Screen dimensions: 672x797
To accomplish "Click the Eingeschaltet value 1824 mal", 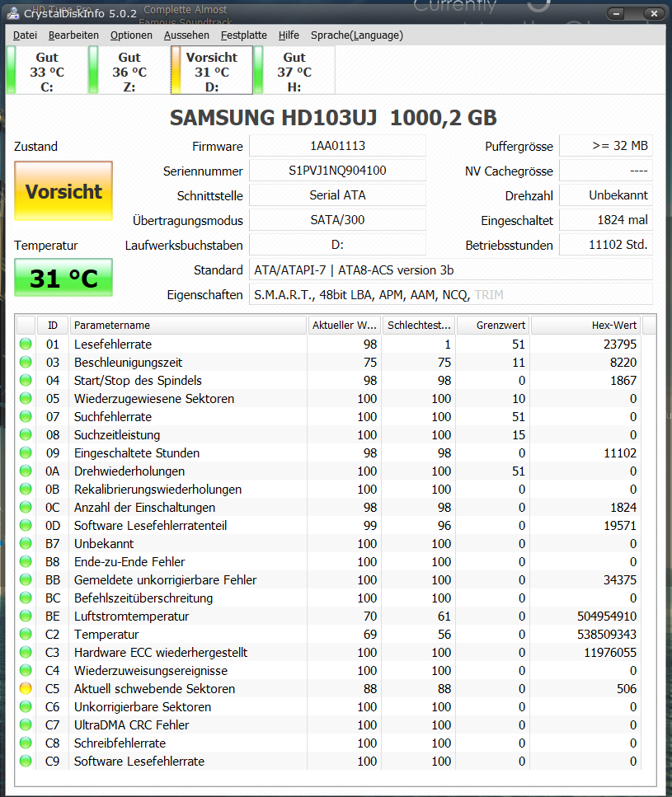I will click(606, 220).
